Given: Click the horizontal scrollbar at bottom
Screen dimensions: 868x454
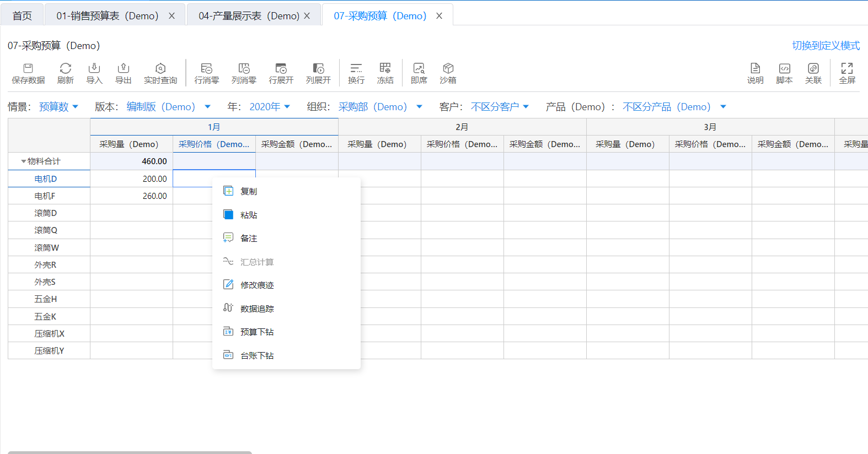Looking at the screenshot, I should (x=130, y=452).
